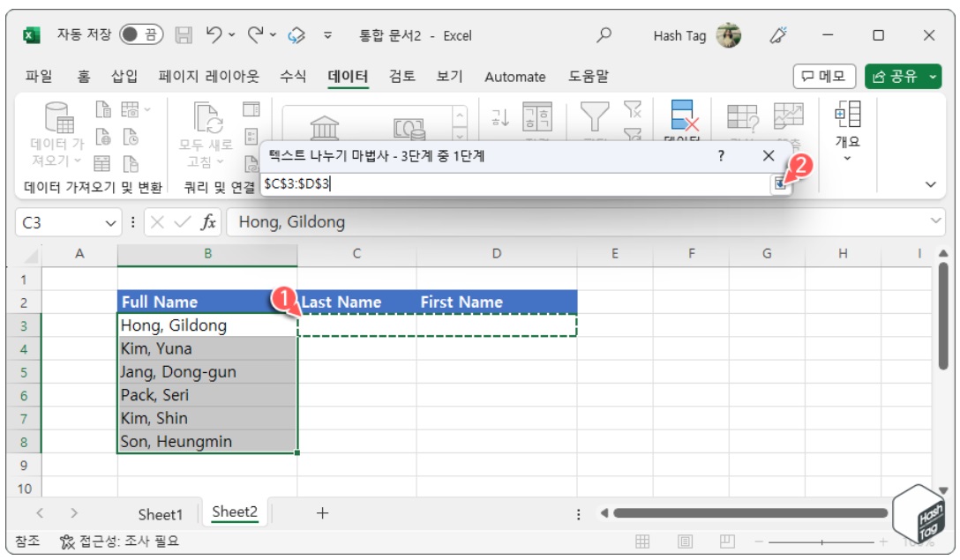
Task: Switch to the 수식 tab
Action: point(293,77)
